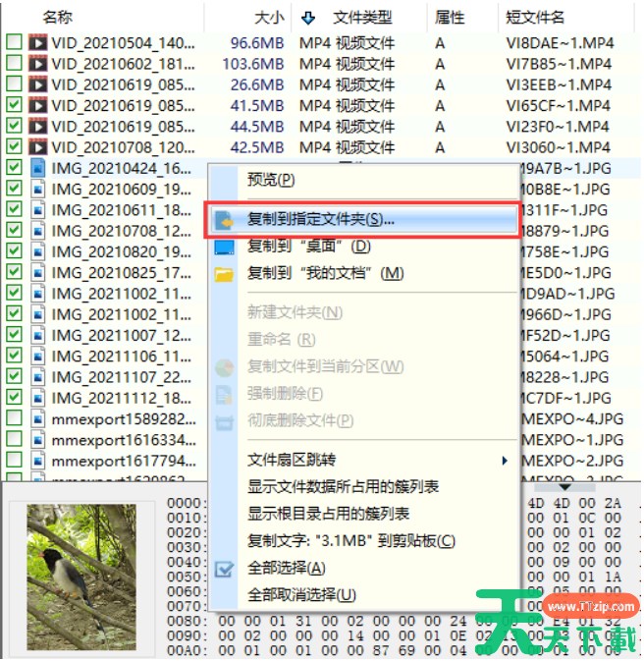644x661 pixels.
Task: Click size value 42.5MB
Action: 257,147
